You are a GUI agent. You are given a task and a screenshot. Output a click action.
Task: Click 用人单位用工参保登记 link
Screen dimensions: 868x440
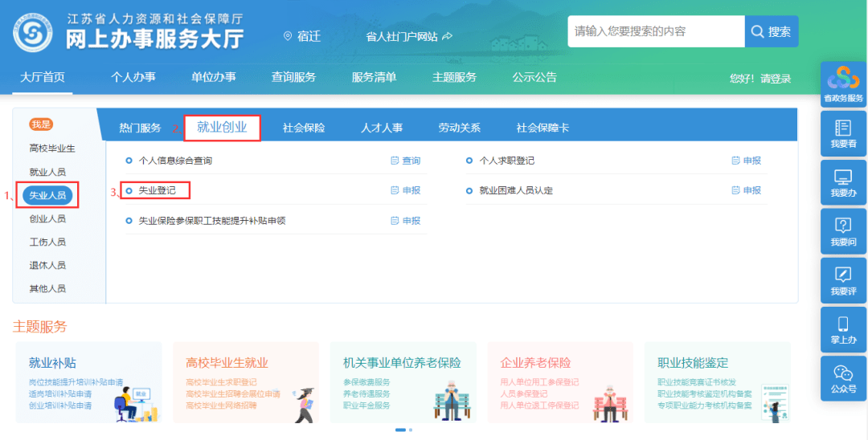tap(540, 382)
